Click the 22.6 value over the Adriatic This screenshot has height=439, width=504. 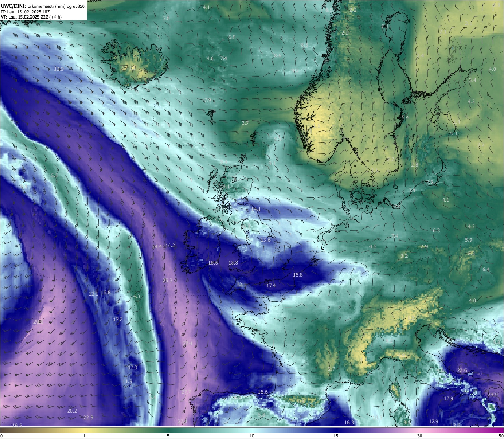click(462, 370)
